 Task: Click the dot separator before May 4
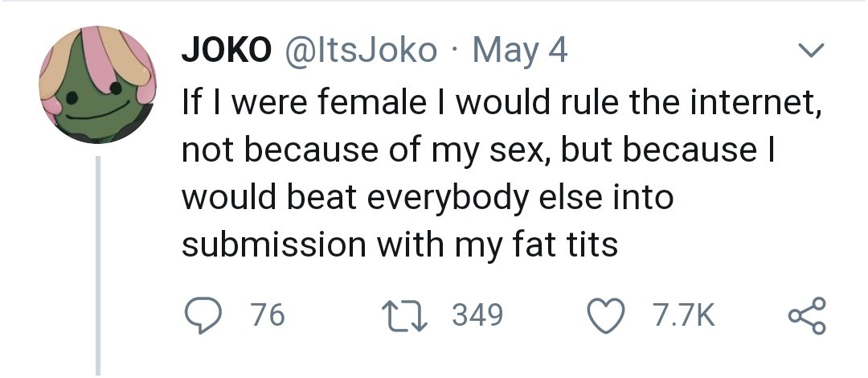(x=456, y=52)
